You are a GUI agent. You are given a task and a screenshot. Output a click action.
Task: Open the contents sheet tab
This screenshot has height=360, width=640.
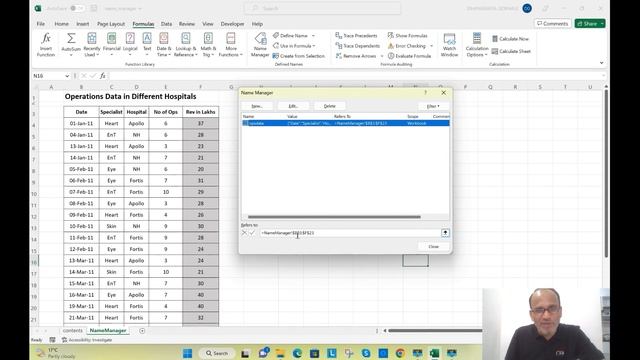[x=73, y=331]
